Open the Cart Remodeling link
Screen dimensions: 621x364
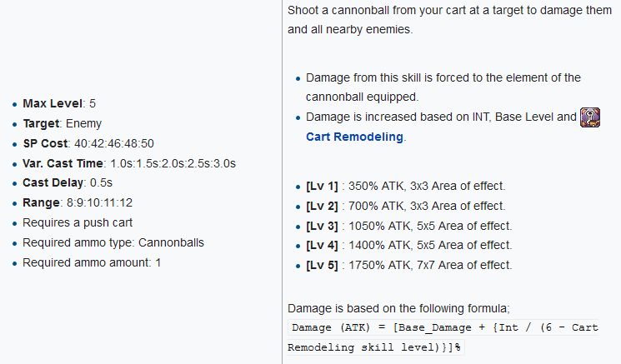[x=355, y=137]
